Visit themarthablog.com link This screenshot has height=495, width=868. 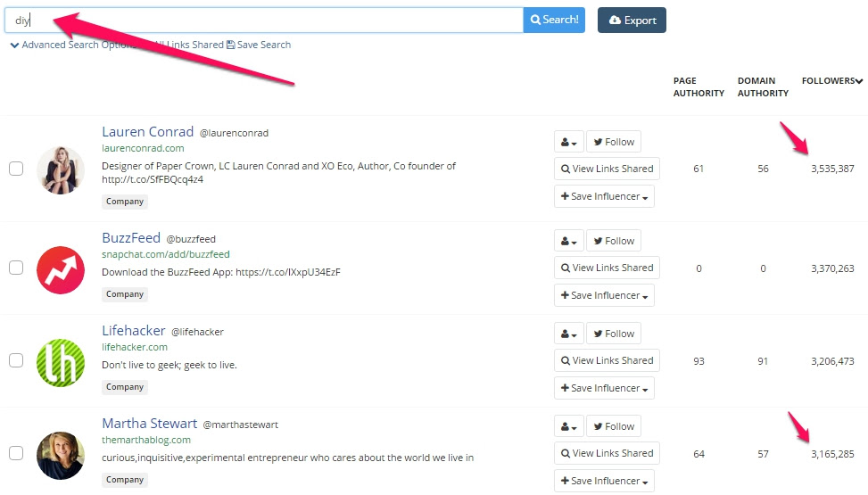point(146,440)
